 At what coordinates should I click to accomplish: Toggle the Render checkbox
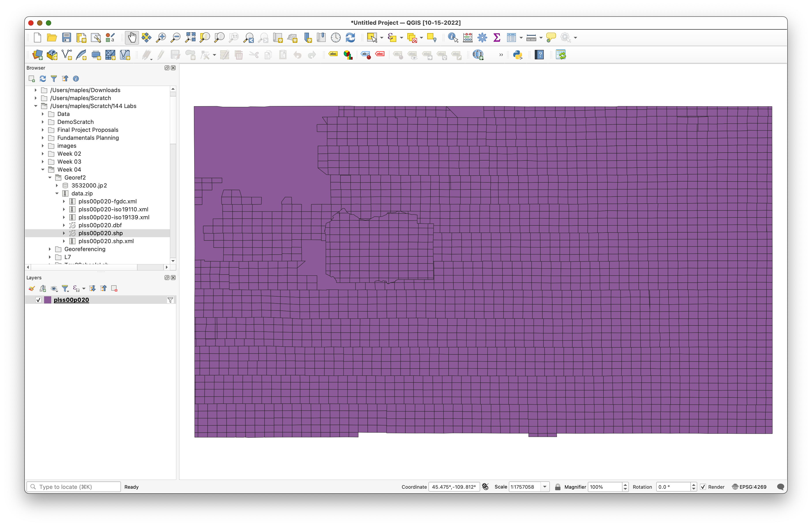pyautogui.click(x=703, y=487)
